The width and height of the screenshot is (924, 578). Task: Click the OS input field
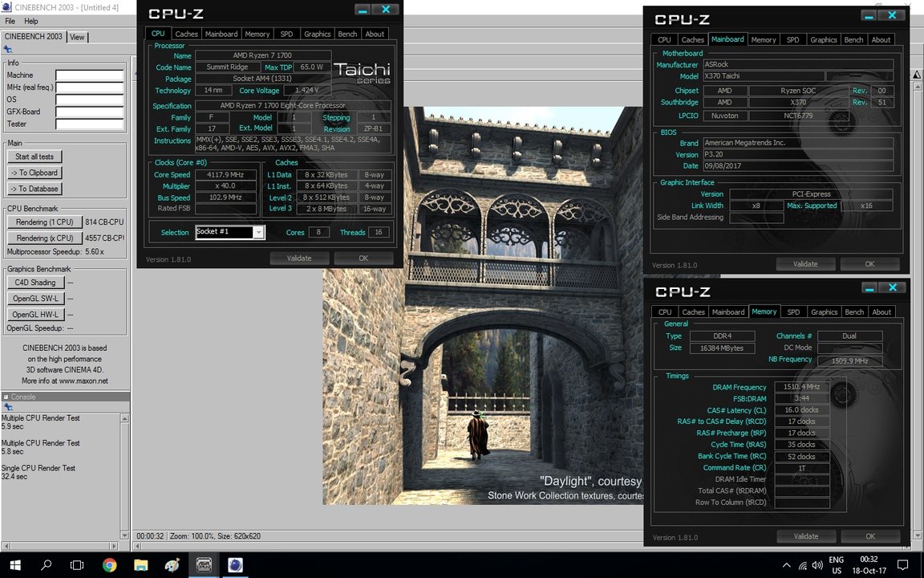90,100
